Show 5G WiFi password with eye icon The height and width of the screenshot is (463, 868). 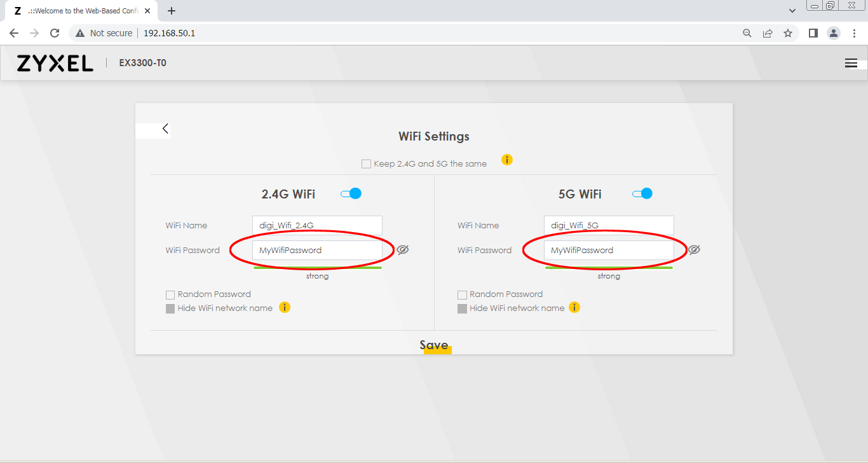(x=694, y=250)
